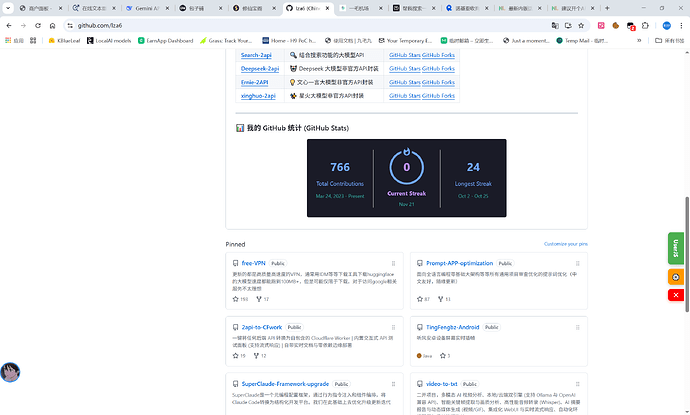Open the KillerLeaf bookmark
The height and width of the screenshot is (415, 690).
tap(64, 40)
